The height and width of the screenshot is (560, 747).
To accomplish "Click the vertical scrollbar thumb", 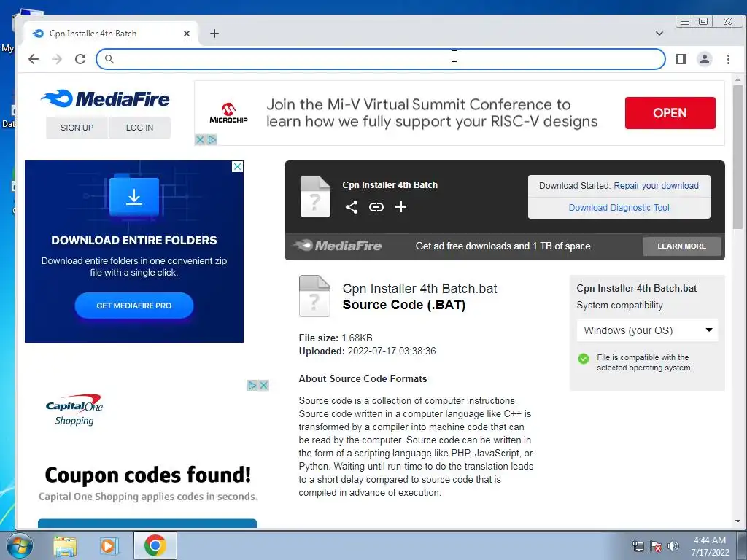I will pos(738,157).
